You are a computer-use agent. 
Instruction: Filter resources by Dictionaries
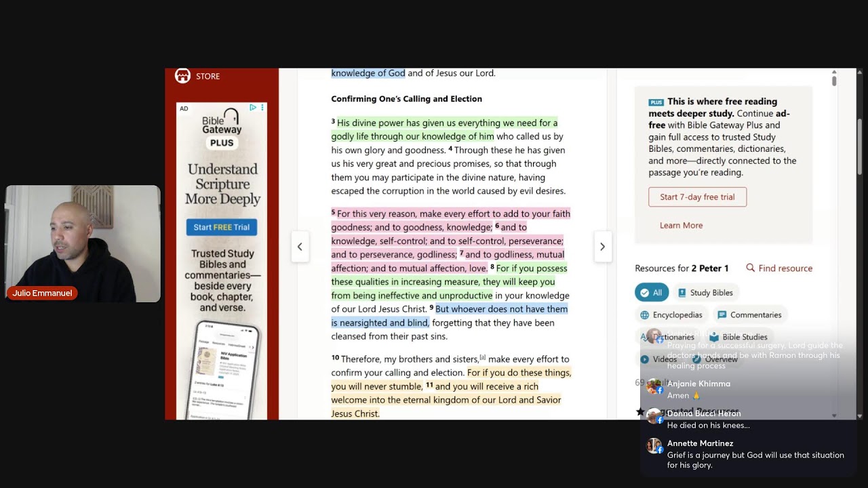pos(668,337)
